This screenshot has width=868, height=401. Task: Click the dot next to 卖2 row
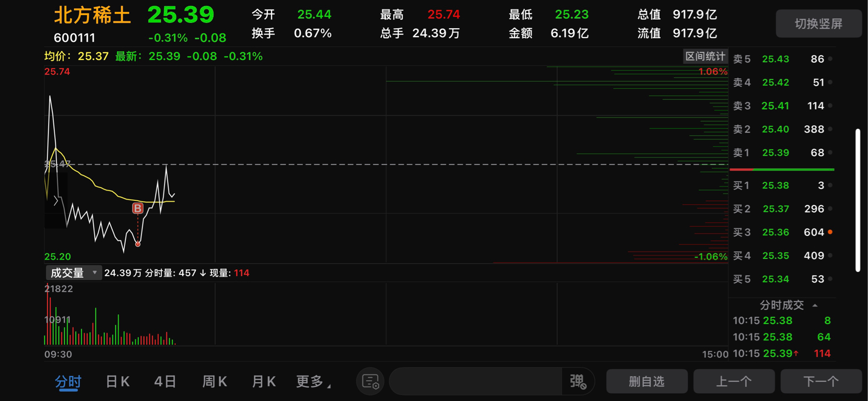pos(830,129)
